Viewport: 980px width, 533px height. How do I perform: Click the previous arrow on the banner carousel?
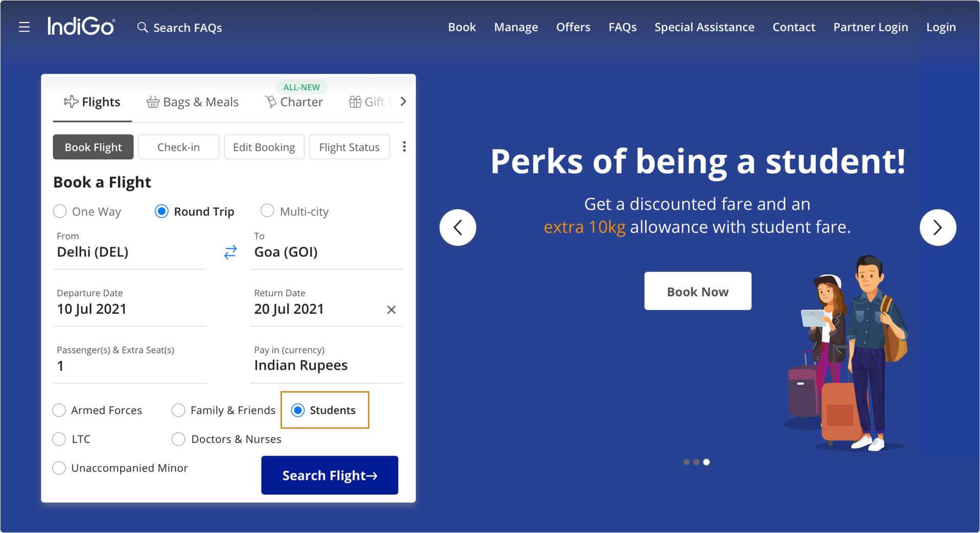coord(458,228)
